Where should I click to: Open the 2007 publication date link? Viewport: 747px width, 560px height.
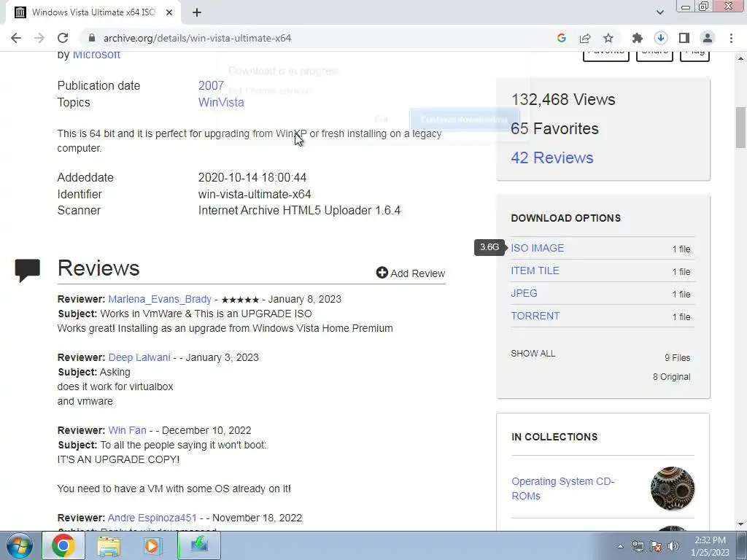[x=211, y=86]
